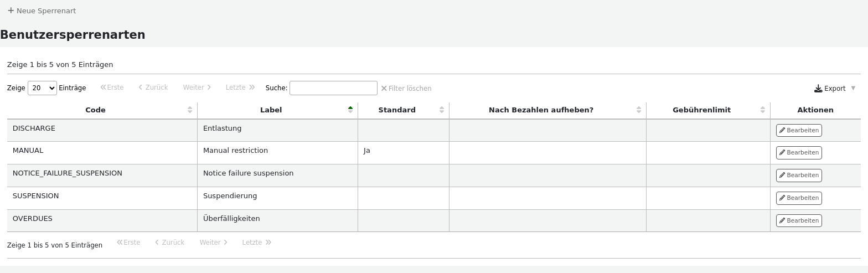Go to Weiter page in top pagination
The width and height of the screenshot is (868, 273).
[x=197, y=87]
